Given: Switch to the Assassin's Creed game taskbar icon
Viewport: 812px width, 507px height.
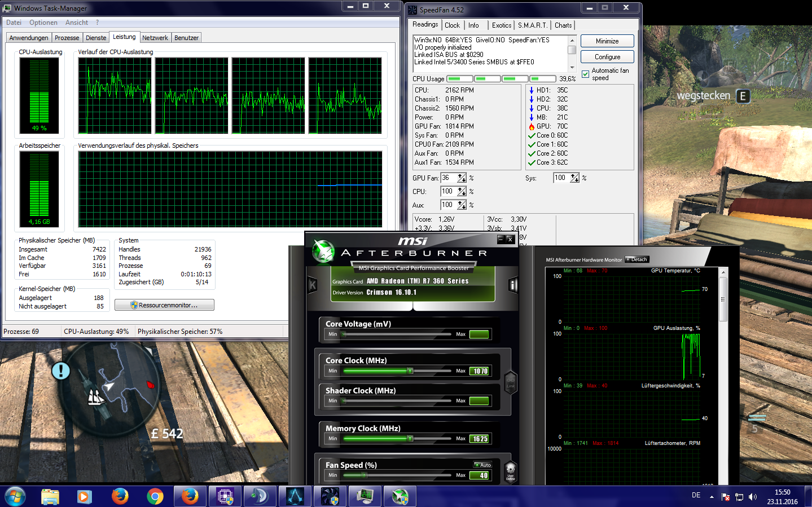Looking at the screenshot, I should [295, 496].
